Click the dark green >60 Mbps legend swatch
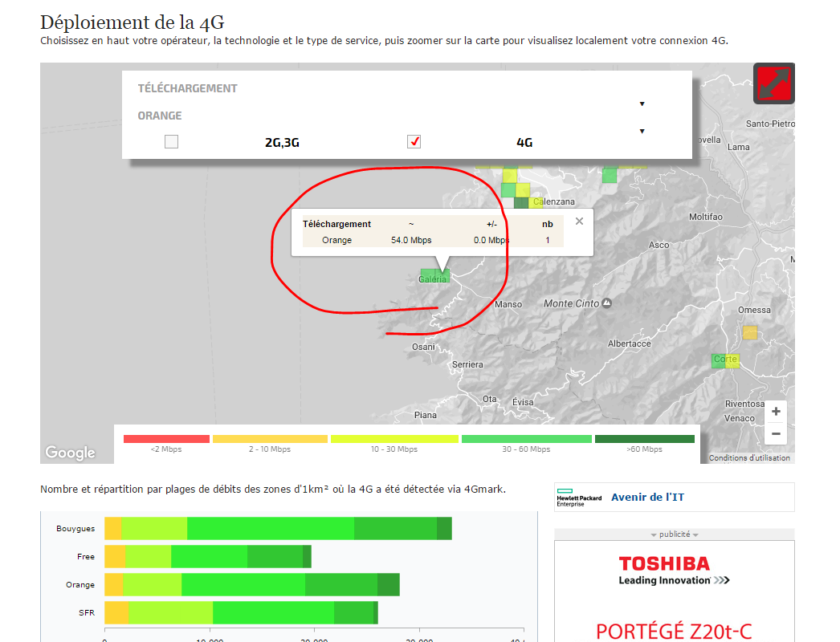The image size is (840, 642). tap(644, 439)
